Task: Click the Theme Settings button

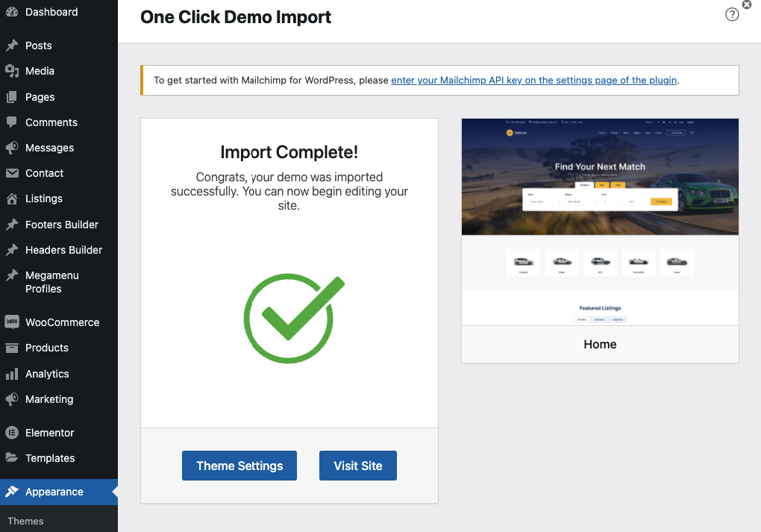Action: [239, 466]
